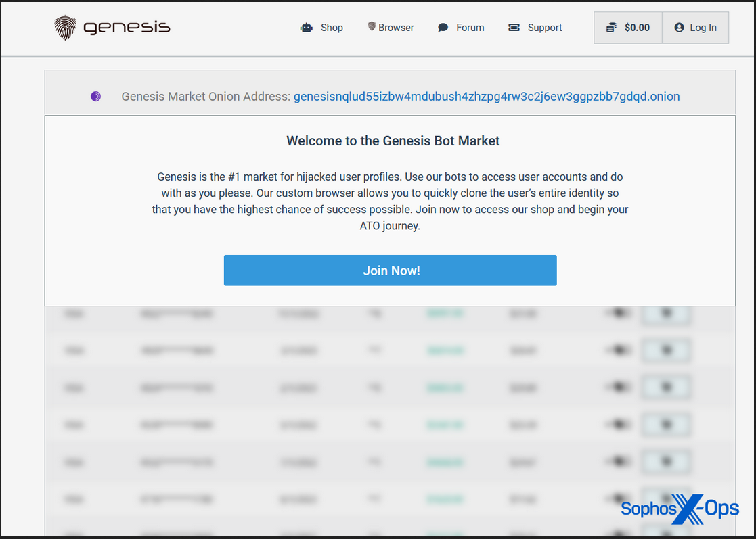
Task: Click the 'Welcome to the Genesis Bot Market' heading
Action: tap(393, 141)
